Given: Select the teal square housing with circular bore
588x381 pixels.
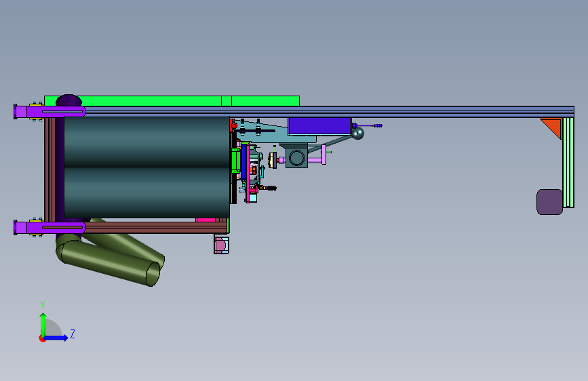Looking at the screenshot, I should click(x=296, y=157).
